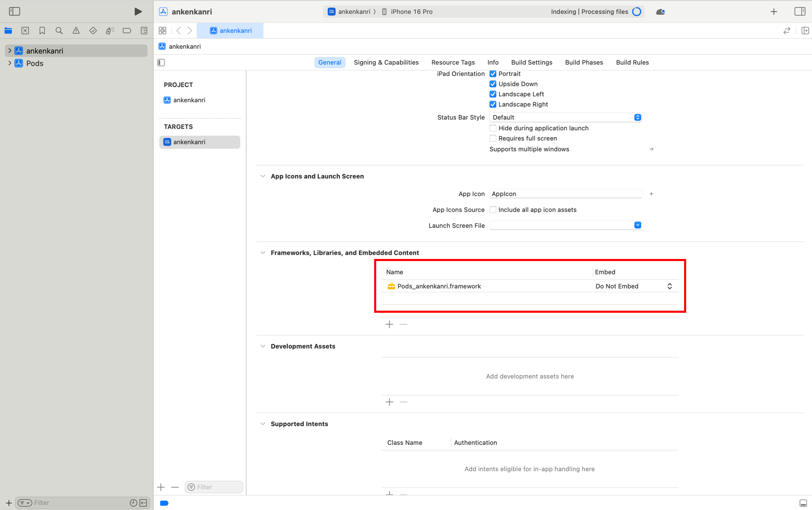
Task: Switch to Signing & Capabilities tab
Action: (x=386, y=63)
